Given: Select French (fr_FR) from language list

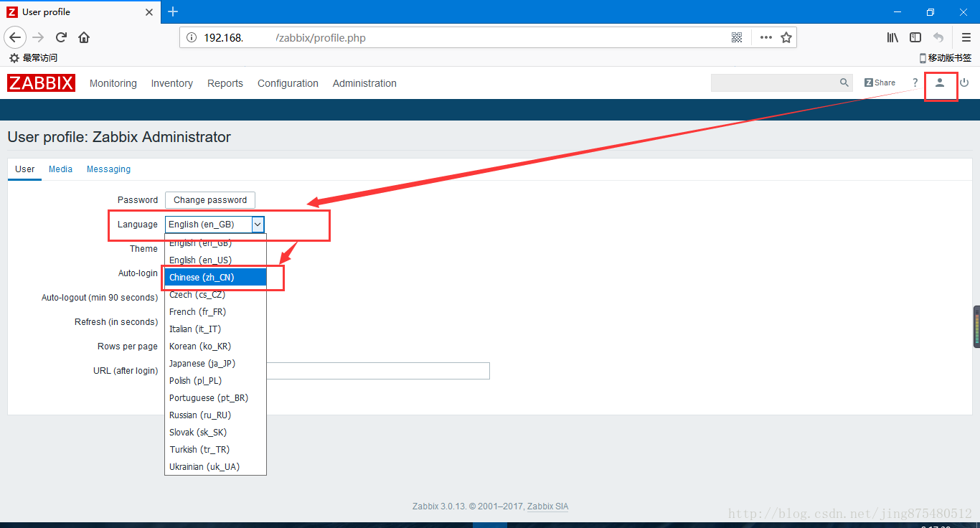Looking at the screenshot, I should click(x=215, y=311).
